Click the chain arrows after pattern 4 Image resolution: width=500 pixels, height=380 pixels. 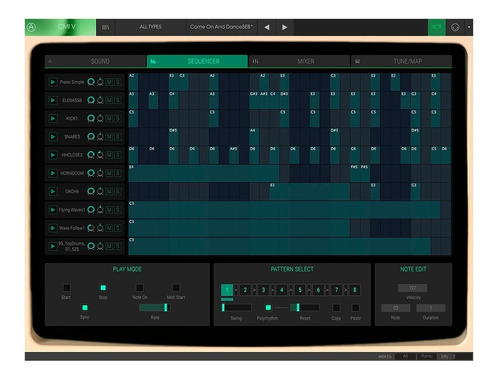tap(291, 290)
